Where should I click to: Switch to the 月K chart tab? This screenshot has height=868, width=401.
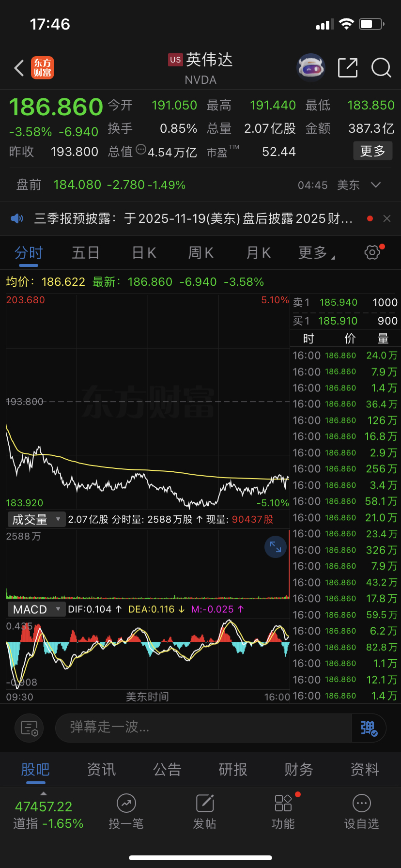(x=259, y=252)
